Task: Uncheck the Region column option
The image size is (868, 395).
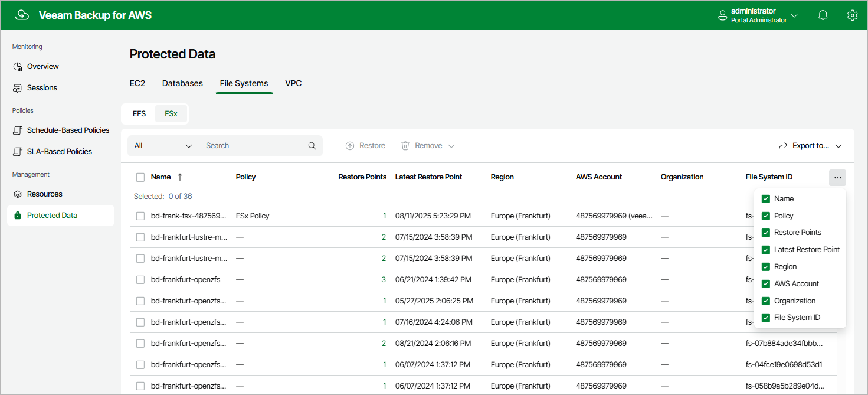Action: [766, 267]
